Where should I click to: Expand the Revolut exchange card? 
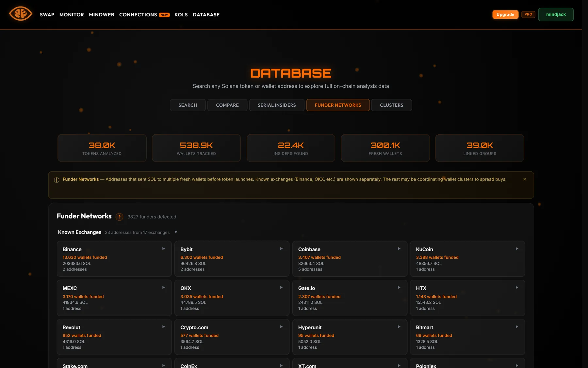tap(164, 327)
